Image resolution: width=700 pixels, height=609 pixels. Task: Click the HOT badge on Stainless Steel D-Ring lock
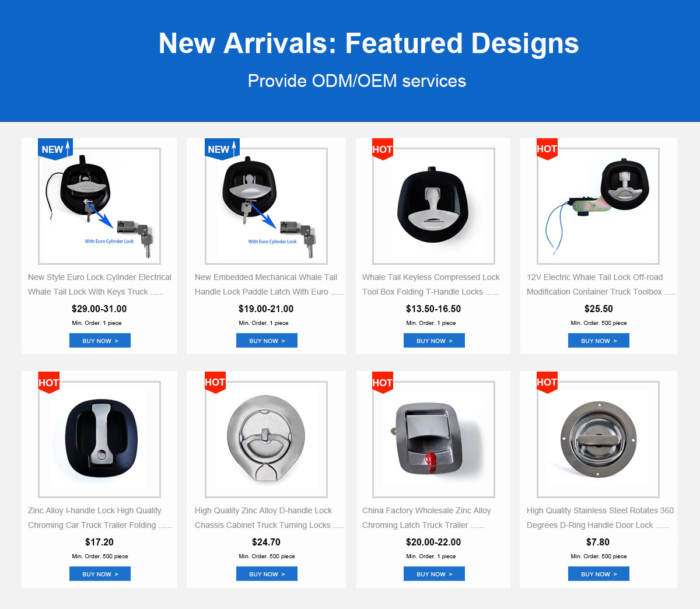tap(547, 382)
